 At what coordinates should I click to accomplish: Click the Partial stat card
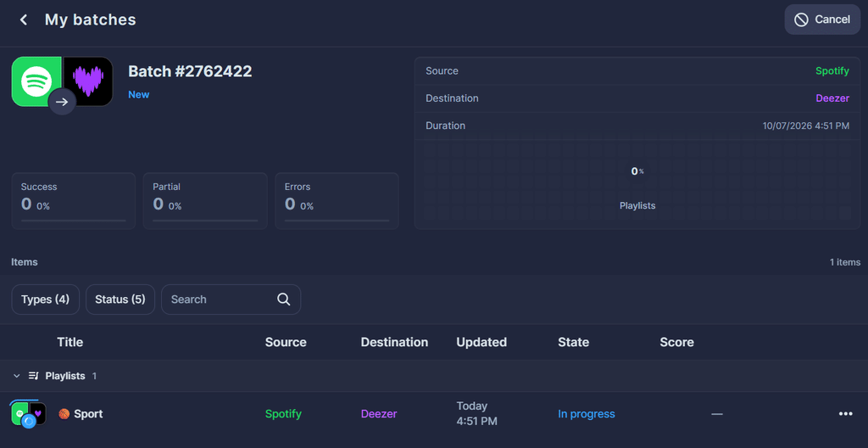coord(205,201)
